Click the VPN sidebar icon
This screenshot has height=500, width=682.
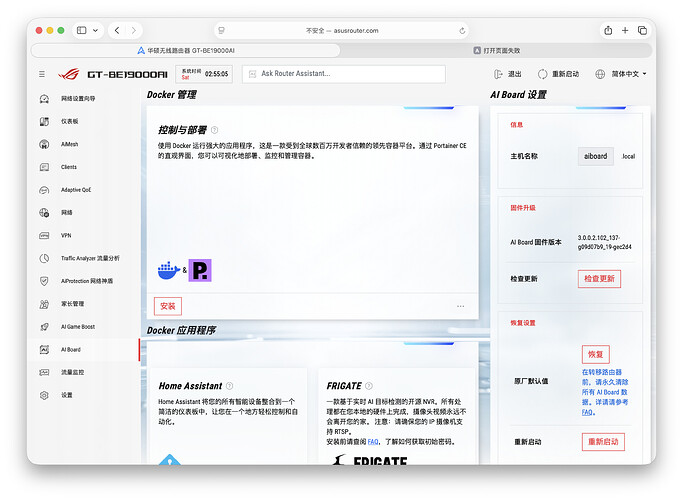(x=44, y=236)
